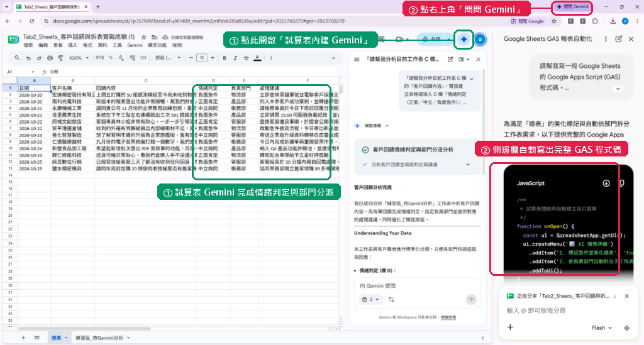Viewport: 644px width, 345px height.
Task: Search the menus with magnifier icon
Action: click(17, 58)
